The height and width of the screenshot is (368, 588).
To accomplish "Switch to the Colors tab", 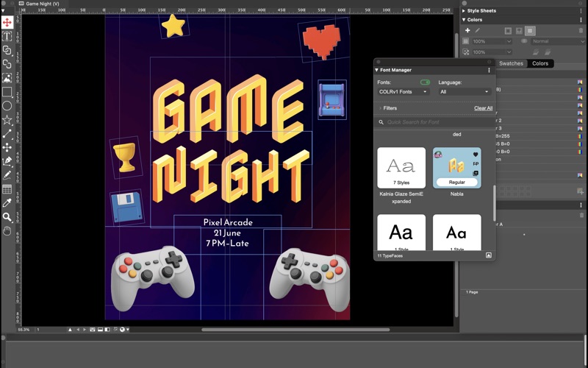I will 540,63.
